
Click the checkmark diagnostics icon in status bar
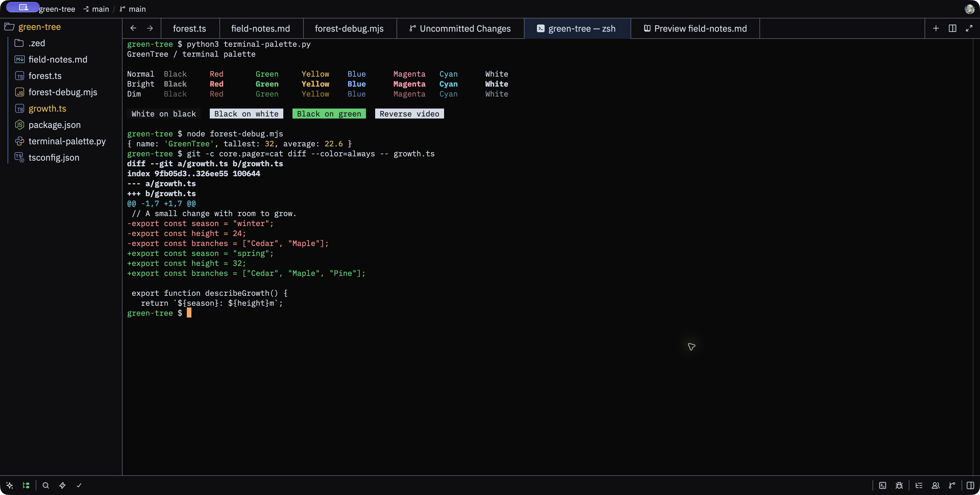tap(79, 485)
